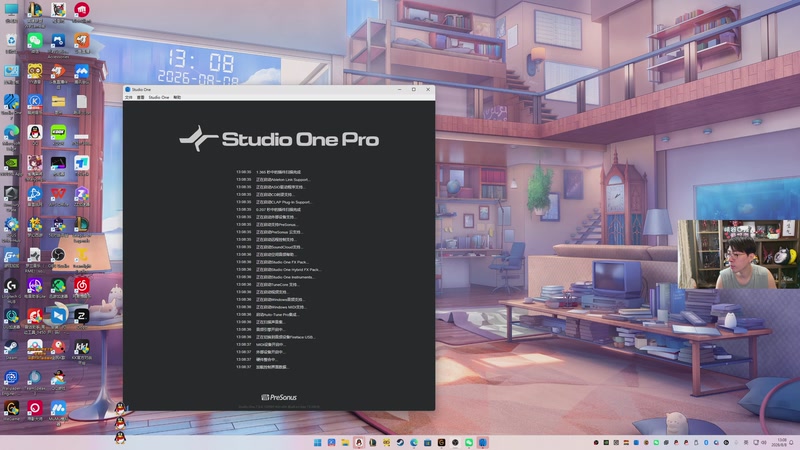Viewport: 800px width, 450px height.
Task: Open This PC desktop icon
Action: click(11, 10)
